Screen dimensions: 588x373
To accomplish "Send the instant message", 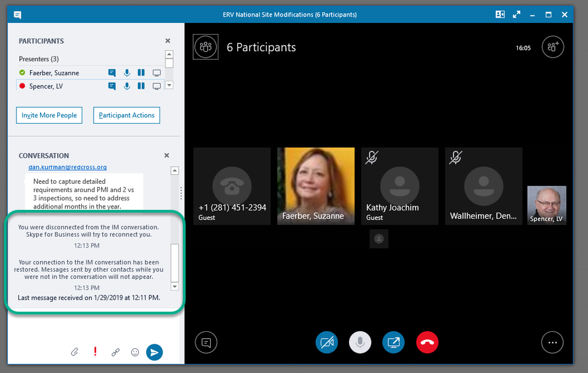I will point(154,352).
